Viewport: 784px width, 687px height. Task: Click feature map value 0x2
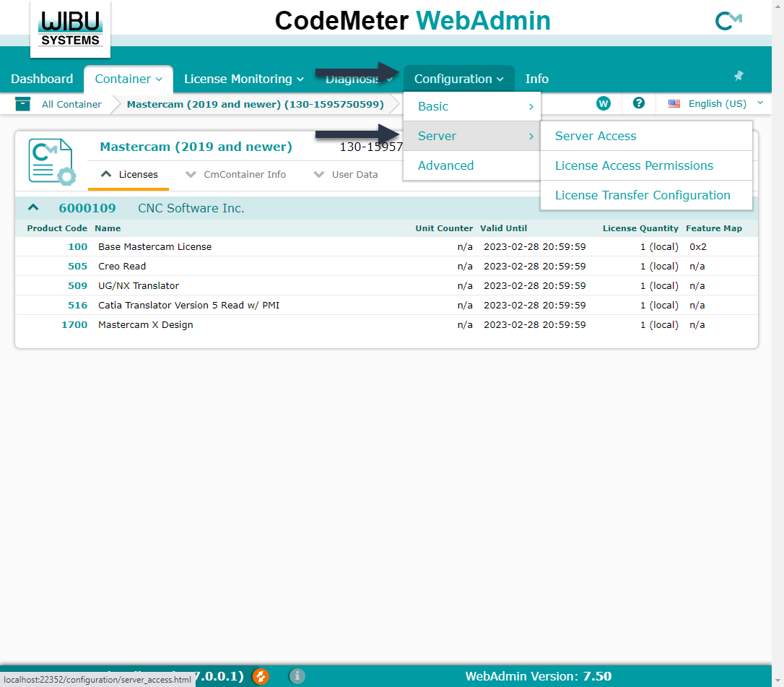[x=698, y=246]
